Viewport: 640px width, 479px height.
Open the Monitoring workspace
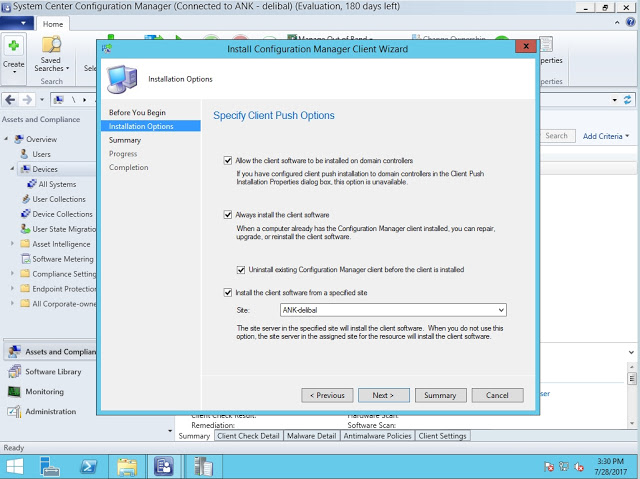coord(14,392)
